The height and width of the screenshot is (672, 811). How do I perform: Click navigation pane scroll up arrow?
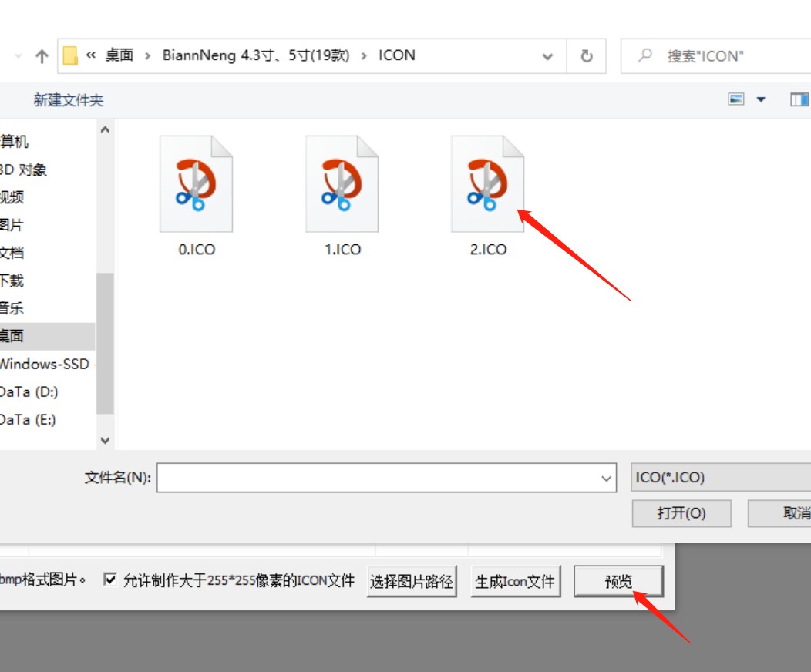point(105,129)
